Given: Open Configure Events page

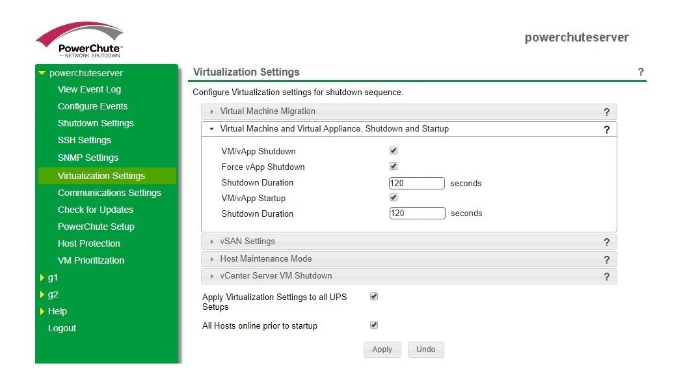Looking at the screenshot, I should (x=93, y=106).
